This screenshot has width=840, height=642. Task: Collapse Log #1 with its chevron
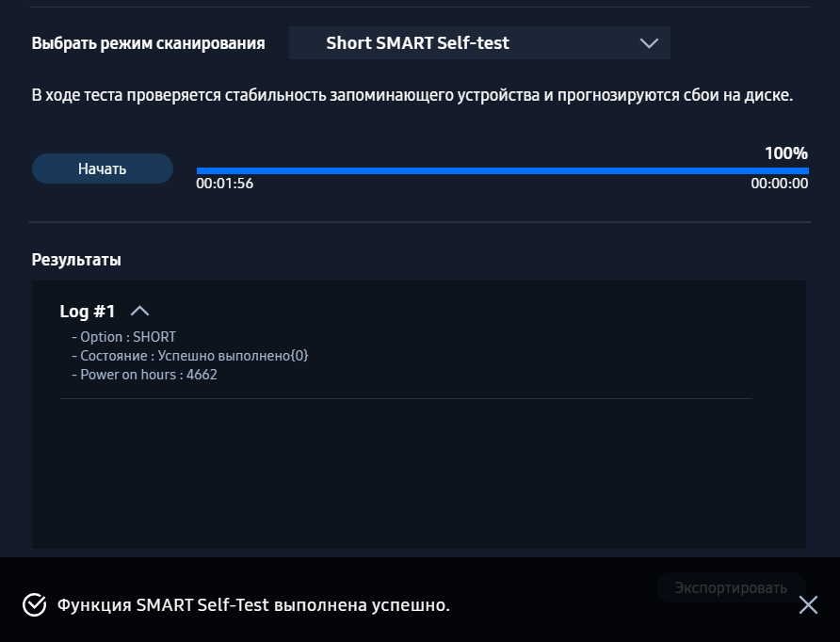tap(139, 311)
